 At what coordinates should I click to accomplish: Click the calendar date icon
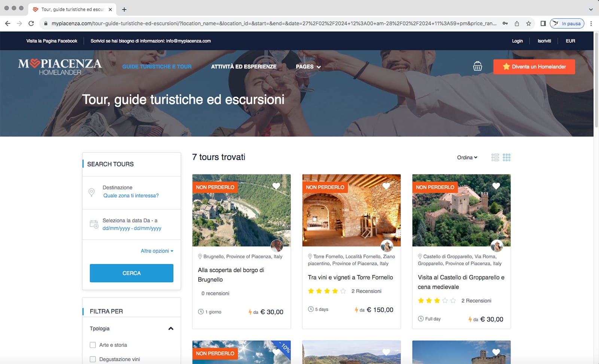[94, 224]
